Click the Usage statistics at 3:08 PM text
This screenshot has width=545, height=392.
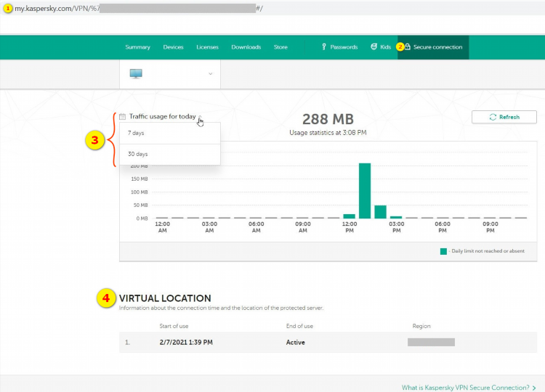tap(328, 133)
